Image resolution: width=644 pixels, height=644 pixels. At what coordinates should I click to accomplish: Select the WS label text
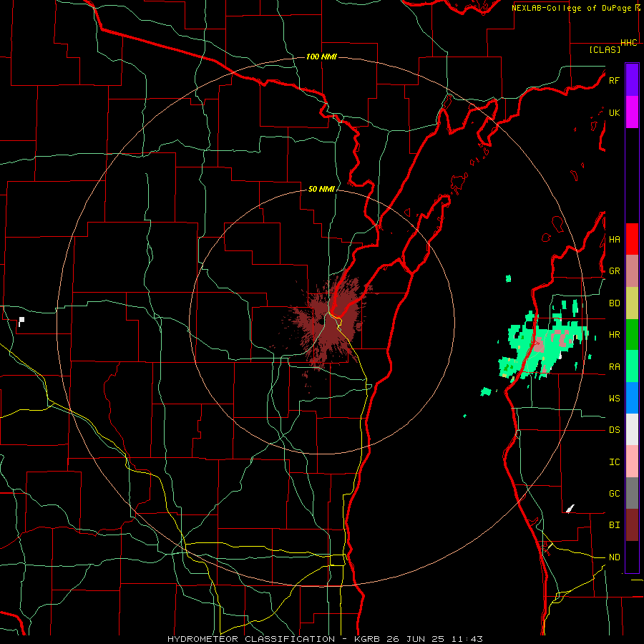[614, 398]
